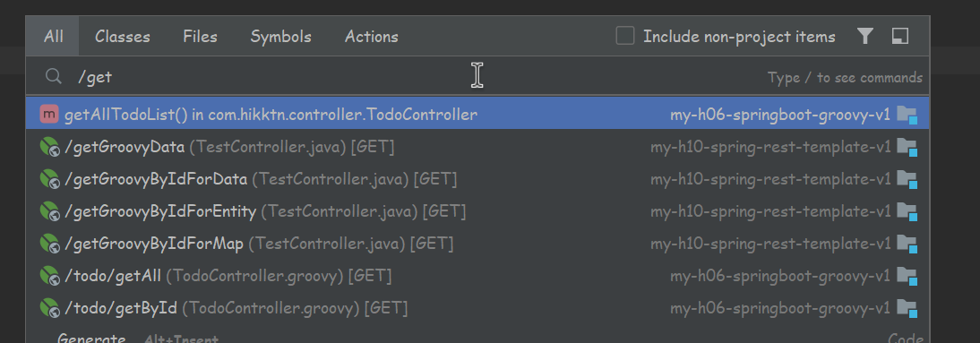Open the filter funnel icon

click(x=865, y=36)
